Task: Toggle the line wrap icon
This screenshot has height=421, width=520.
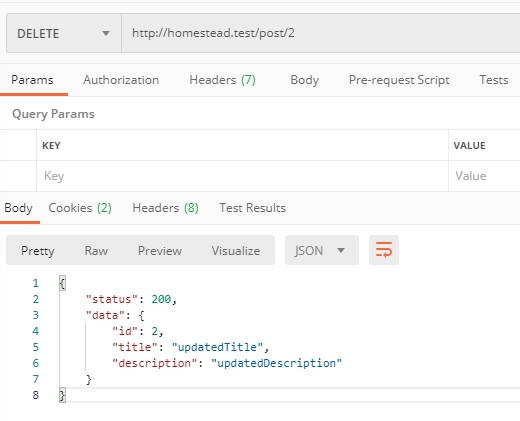Action: pos(384,250)
